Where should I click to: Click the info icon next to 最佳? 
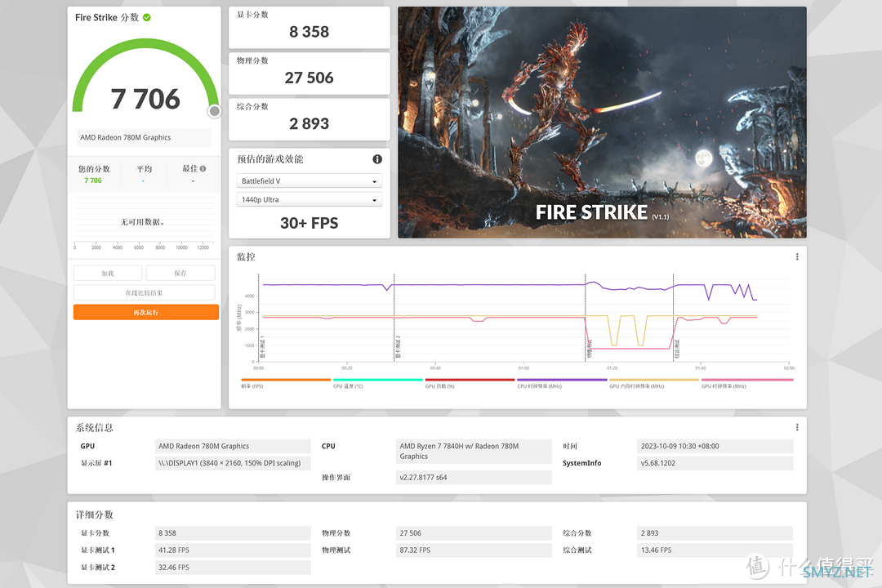[203, 168]
